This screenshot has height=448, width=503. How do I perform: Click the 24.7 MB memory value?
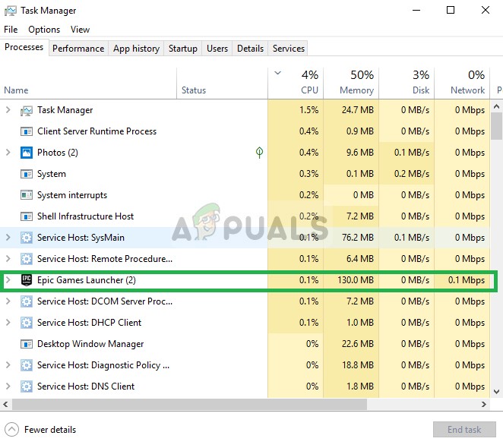click(x=358, y=110)
